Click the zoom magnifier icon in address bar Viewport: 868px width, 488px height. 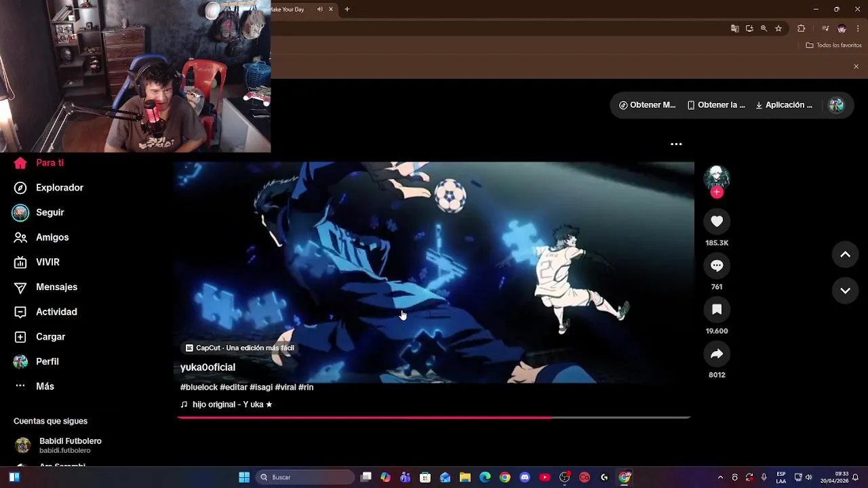coord(764,28)
